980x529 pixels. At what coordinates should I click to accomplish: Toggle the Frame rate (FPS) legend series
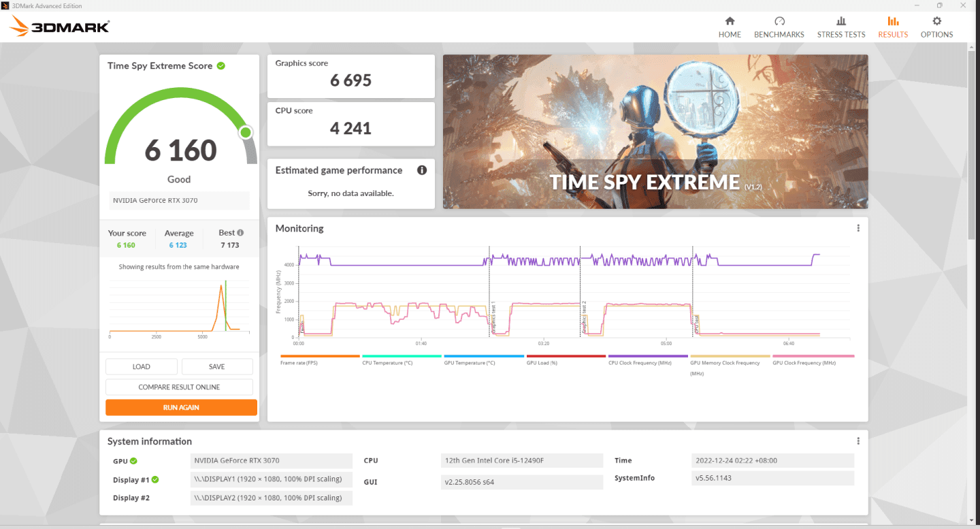click(320, 359)
